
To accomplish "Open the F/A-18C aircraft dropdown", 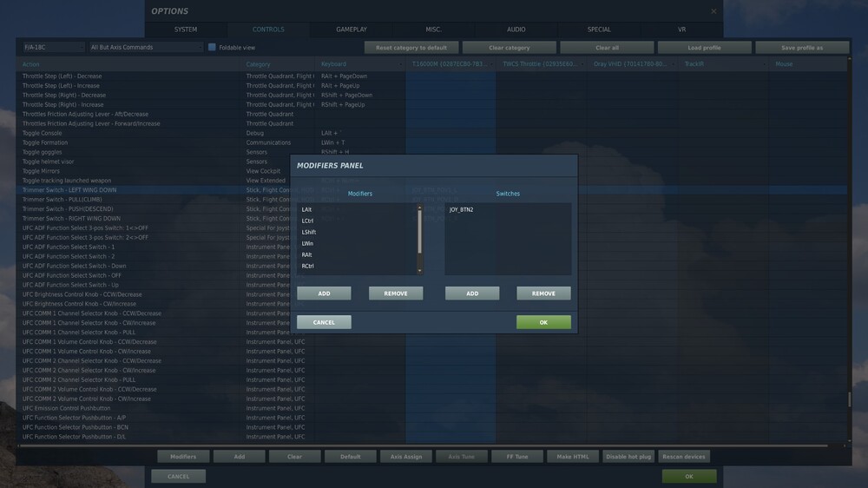I will click(x=53, y=48).
